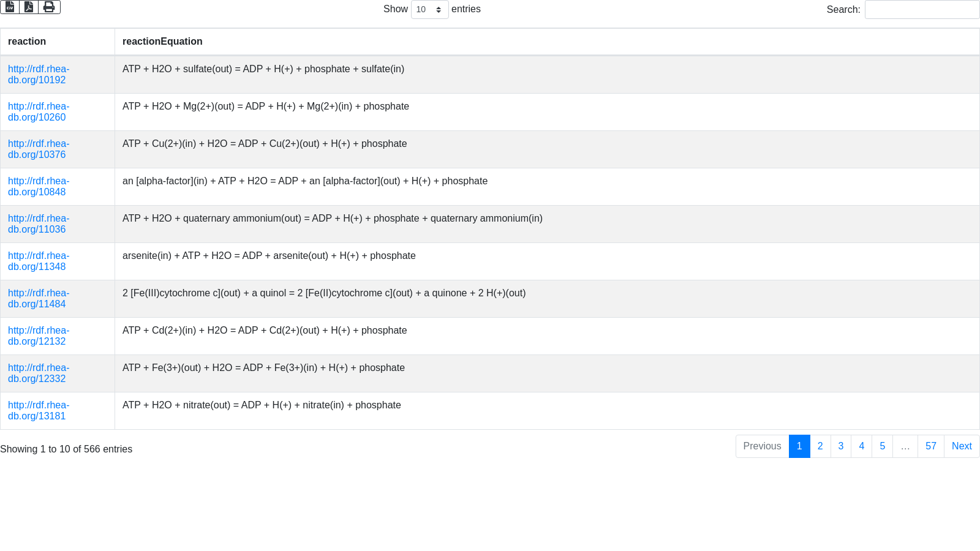Select page 5 in pagination
980x551 pixels.
[882, 446]
